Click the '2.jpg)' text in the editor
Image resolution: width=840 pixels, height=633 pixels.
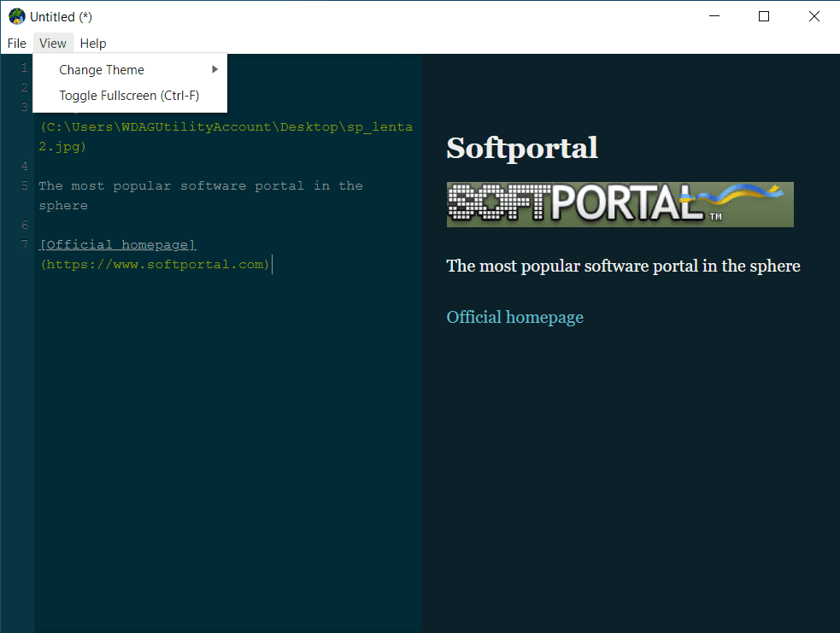tap(62, 147)
